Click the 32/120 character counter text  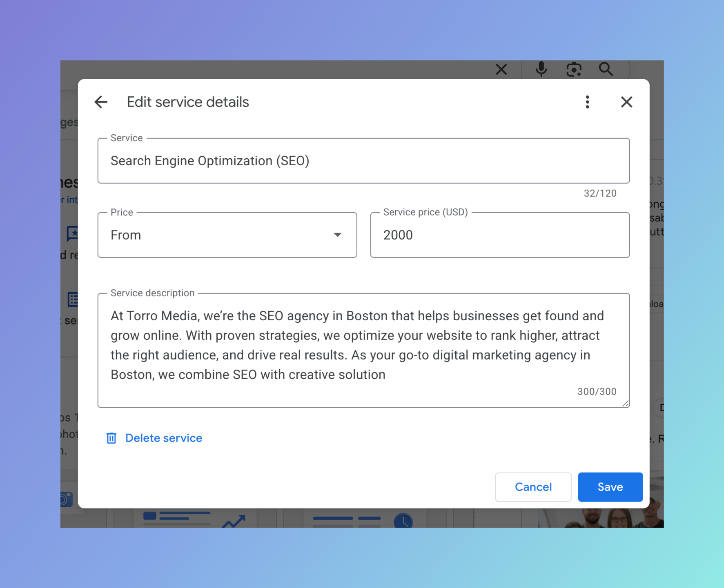click(x=600, y=193)
